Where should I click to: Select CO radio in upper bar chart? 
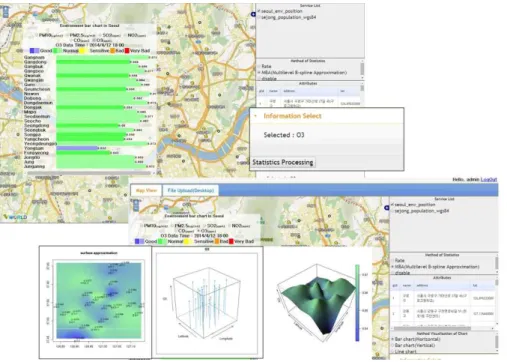[72, 40]
